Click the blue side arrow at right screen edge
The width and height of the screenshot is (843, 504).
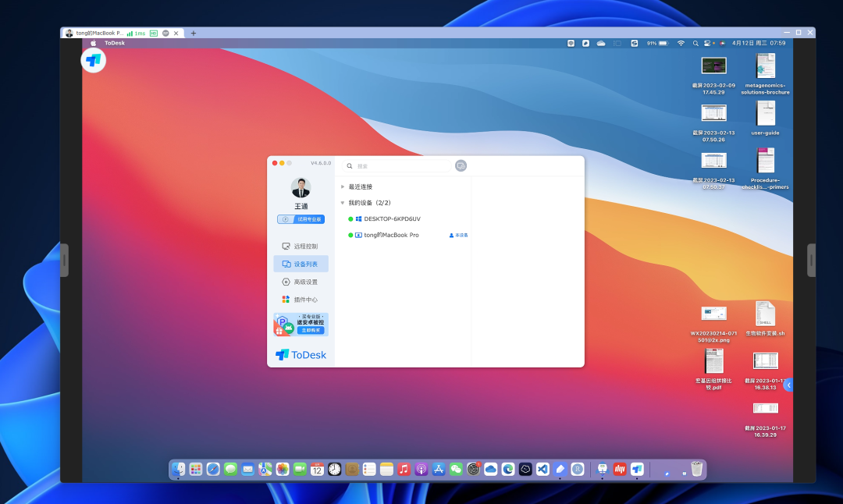click(x=788, y=385)
